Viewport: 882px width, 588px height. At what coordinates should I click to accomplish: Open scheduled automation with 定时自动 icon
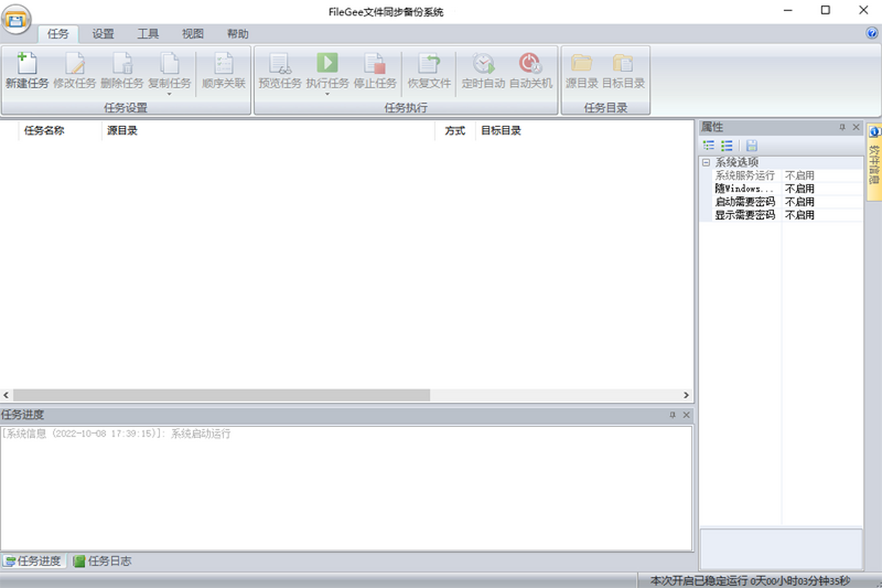click(x=483, y=70)
